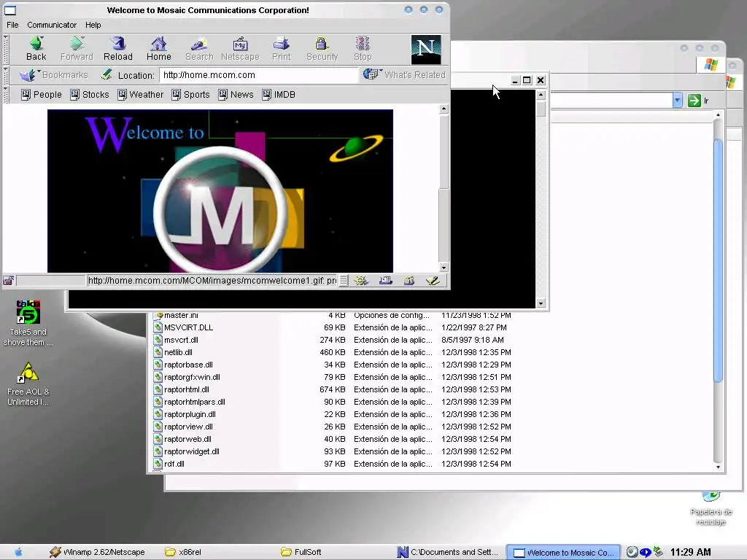The image size is (747, 560).
Task: Open Search from the toolbar
Action: pos(199,49)
